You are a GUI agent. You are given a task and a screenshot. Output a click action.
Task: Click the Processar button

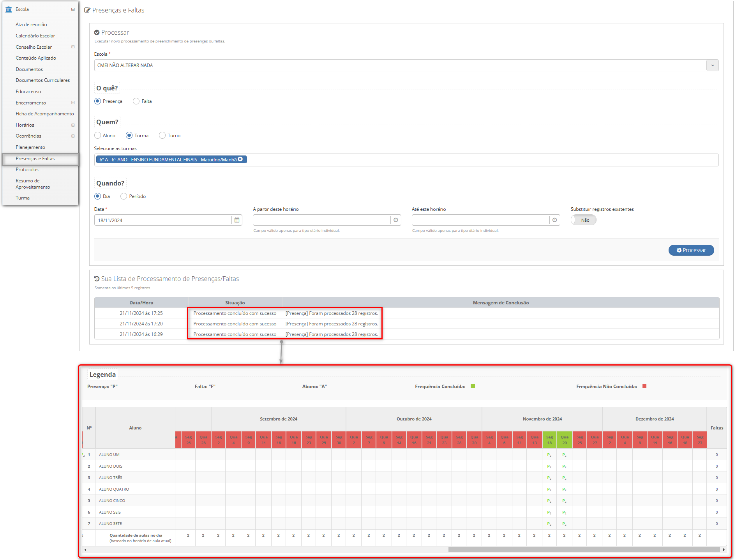point(691,250)
